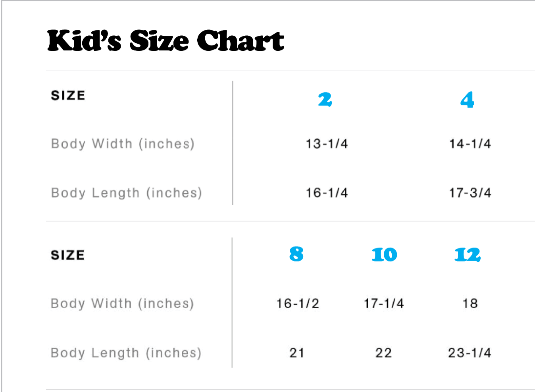Click the SIZE label in the bottom table
Image resolution: width=535 pixels, height=392 pixels.
coord(67,255)
